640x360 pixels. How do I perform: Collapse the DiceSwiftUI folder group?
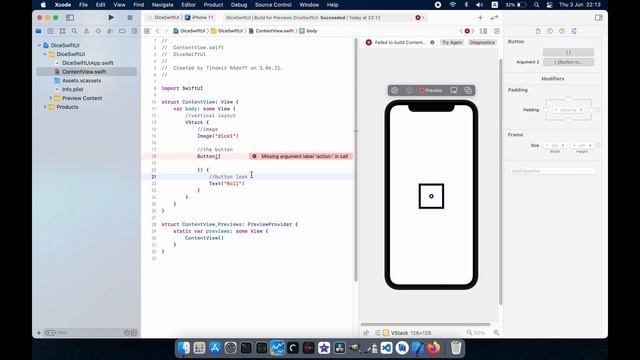click(x=45, y=54)
